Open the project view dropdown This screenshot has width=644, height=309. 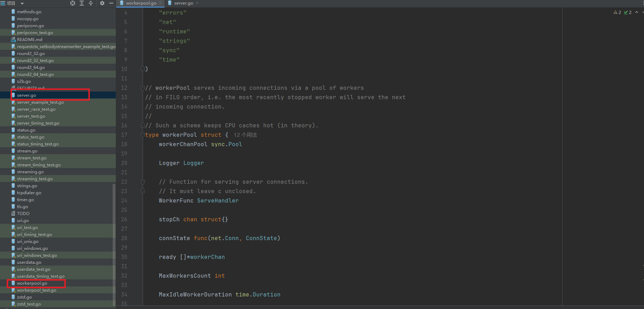coord(22,3)
